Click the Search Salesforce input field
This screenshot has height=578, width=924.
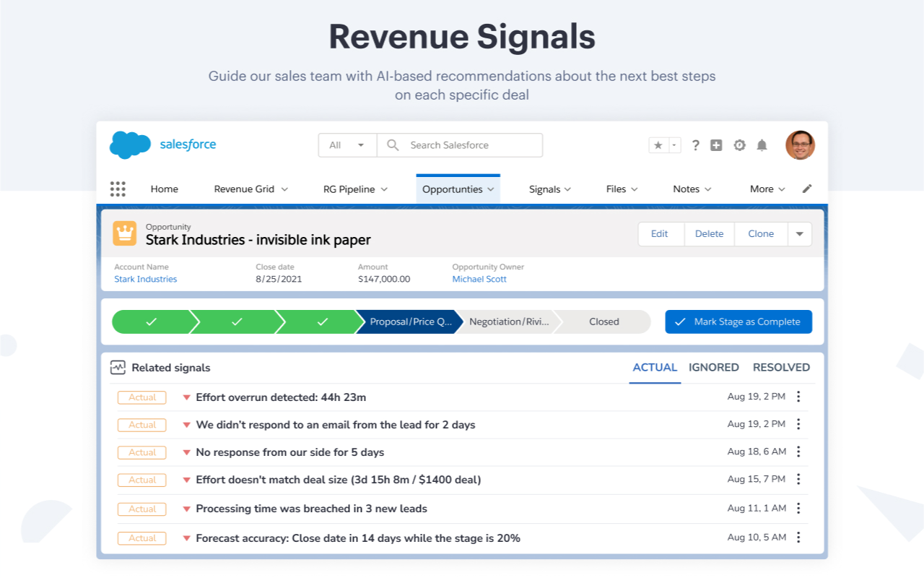[x=460, y=145]
